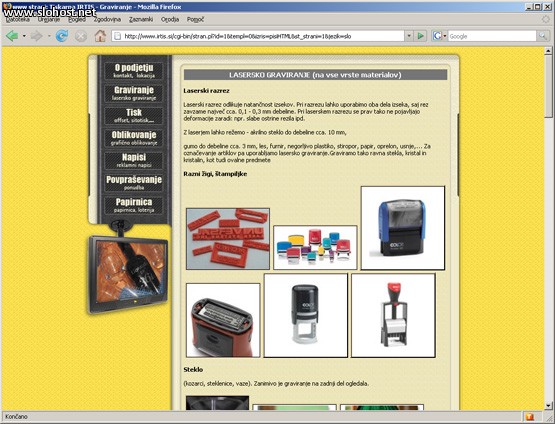The height and width of the screenshot is (424, 555).
Task: Open the Urejanje menu
Action: 49,19
